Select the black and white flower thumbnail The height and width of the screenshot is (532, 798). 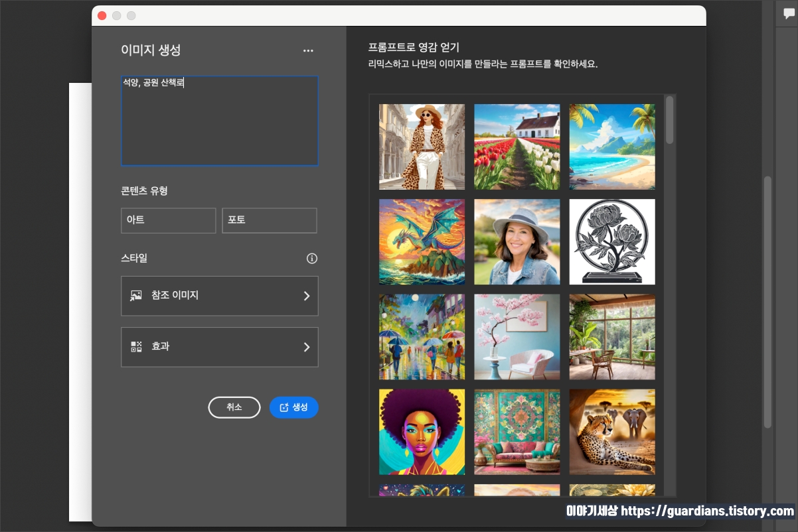click(x=612, y=242)
